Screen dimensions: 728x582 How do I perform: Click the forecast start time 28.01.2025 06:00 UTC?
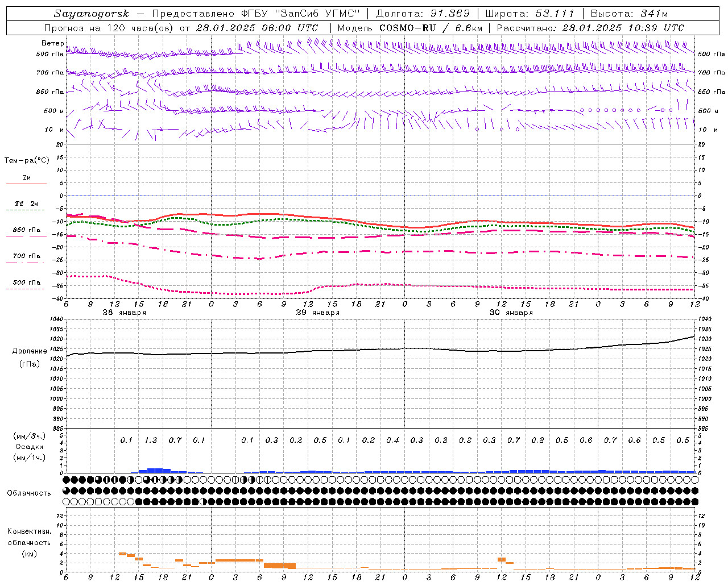[x=257, y=28]
